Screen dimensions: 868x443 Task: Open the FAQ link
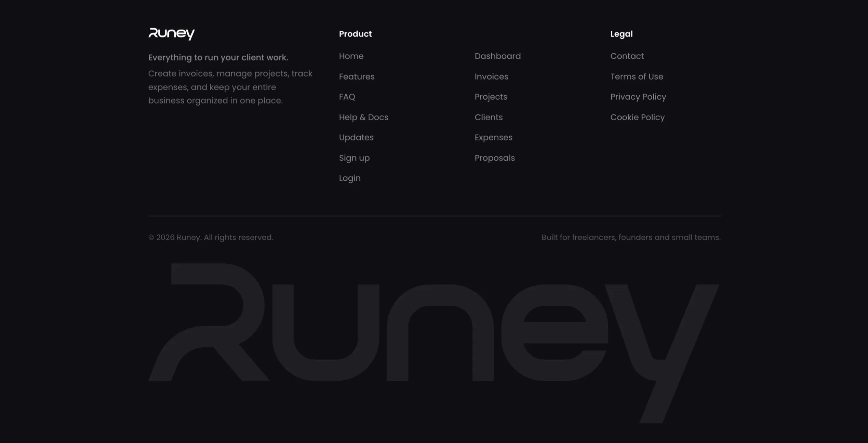347,97
